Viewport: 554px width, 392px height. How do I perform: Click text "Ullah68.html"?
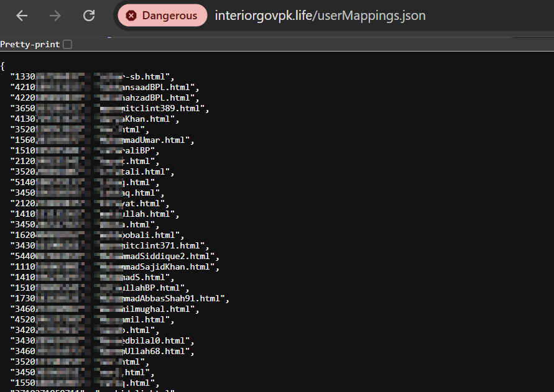point(156,352)
